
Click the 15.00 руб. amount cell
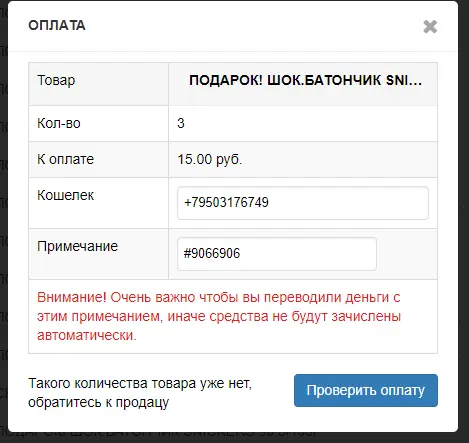point(210,159)
